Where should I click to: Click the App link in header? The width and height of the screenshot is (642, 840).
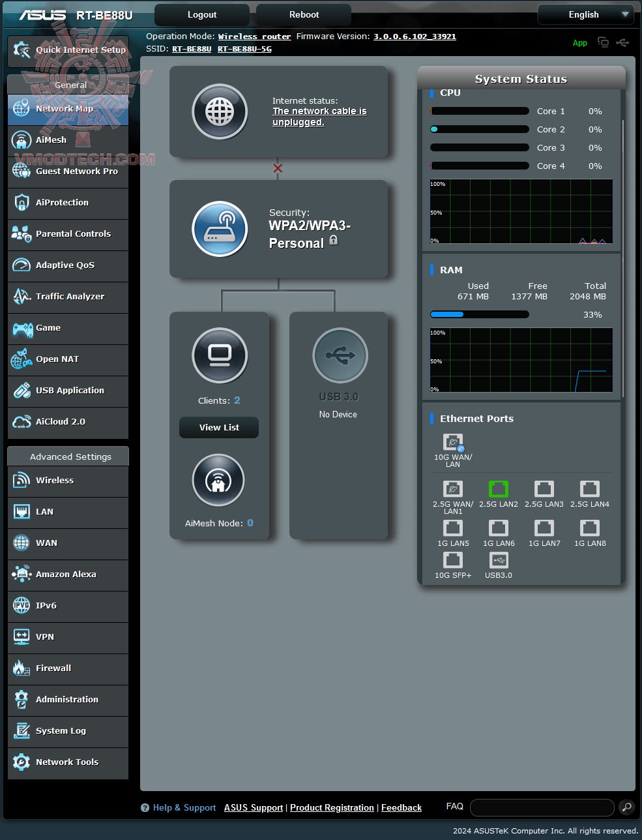[x=580, y=43]
